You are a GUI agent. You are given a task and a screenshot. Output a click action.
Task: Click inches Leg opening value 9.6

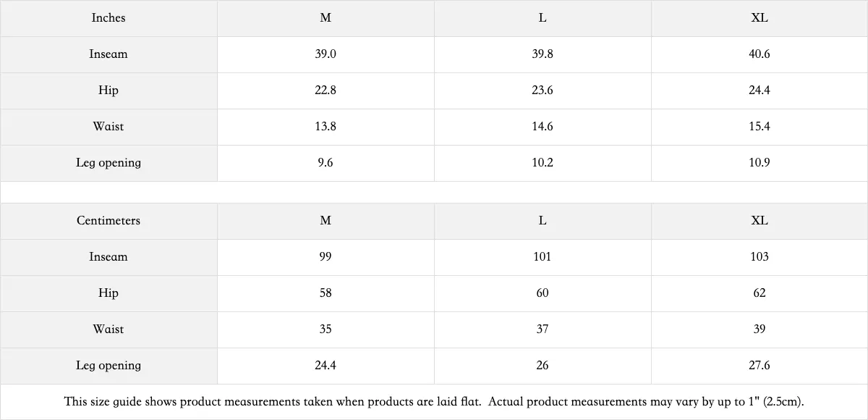(325, 163)
